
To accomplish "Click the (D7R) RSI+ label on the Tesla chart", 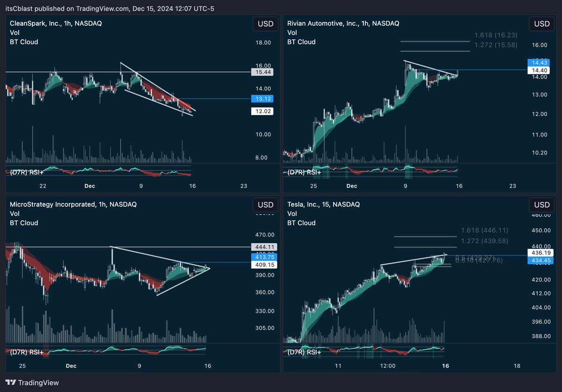I will (304, 352).
